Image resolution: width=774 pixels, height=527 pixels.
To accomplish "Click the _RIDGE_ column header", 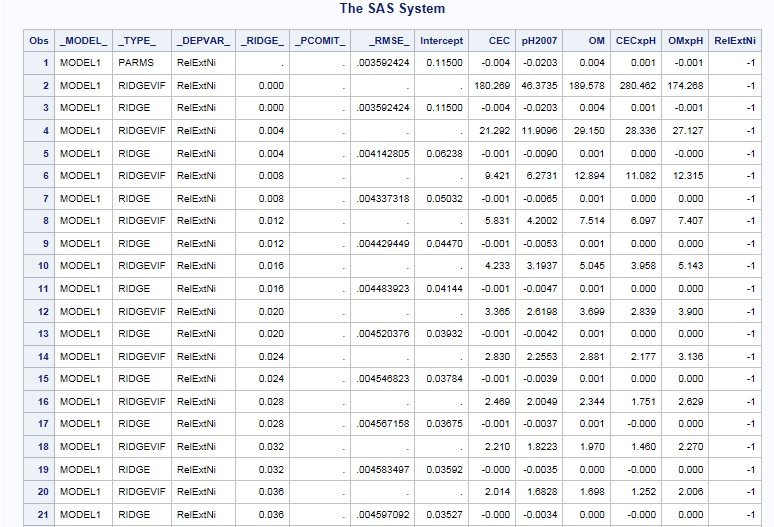I will pyautogui.click(x=264, y=41).
